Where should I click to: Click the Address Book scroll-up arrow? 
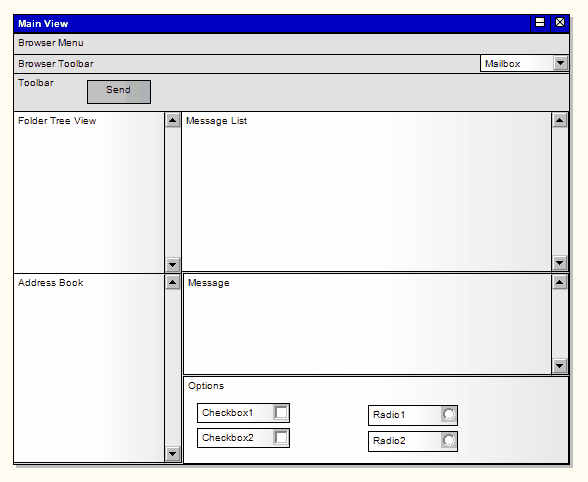(172, 282)
